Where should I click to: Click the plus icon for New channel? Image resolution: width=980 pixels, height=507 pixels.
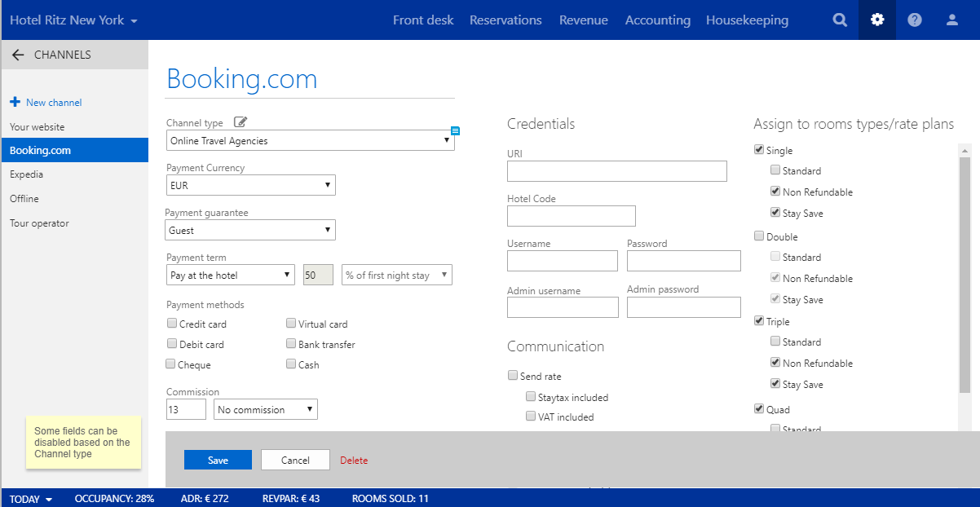point(15,102)
